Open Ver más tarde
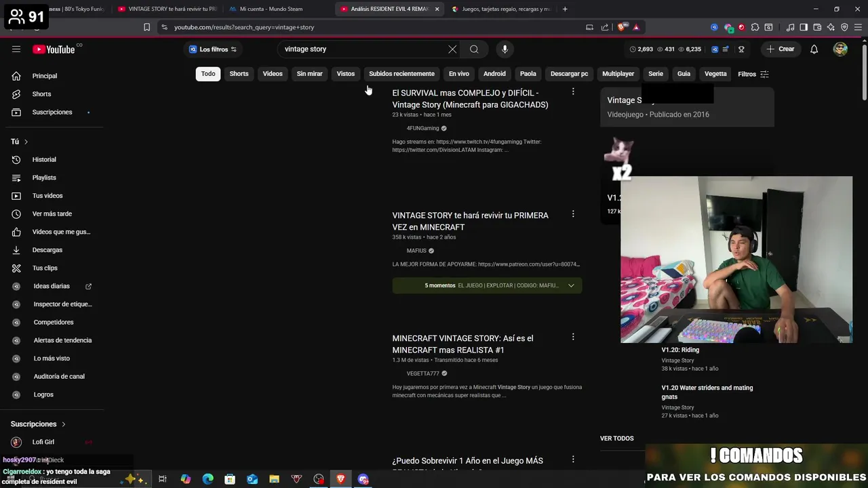Viewport: 868px width, 488px height. point(52,213)
